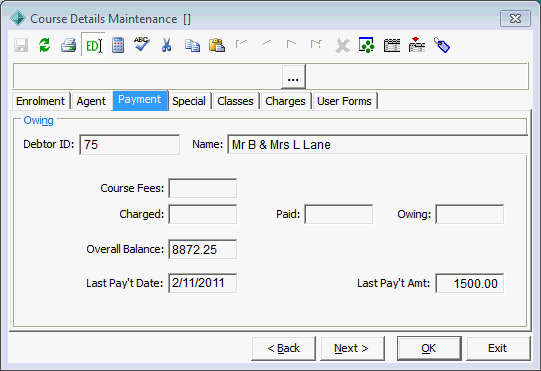This screenshot has width=541, height=371.
Task: Open the Special tab
Action: [x=189, y=101]
